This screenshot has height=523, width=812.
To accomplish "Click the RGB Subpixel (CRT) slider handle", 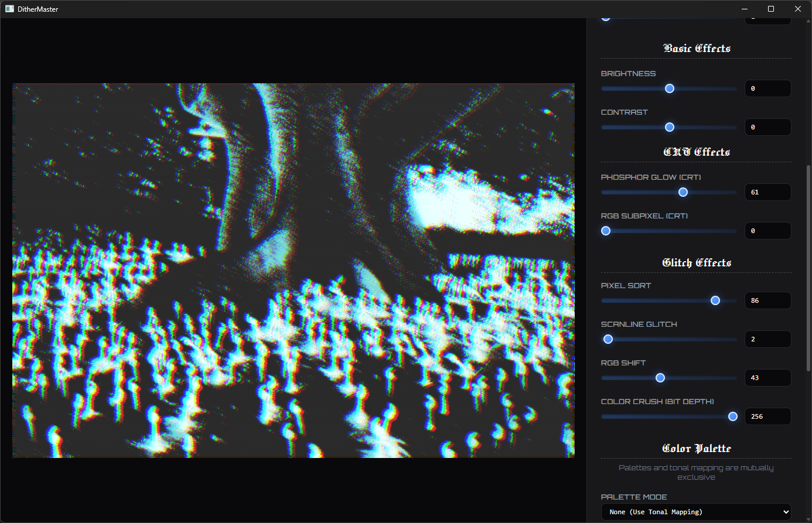I will click(x=606, y=231).
